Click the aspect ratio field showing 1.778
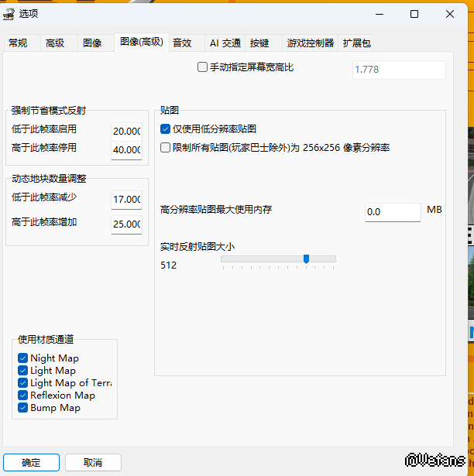474x476 pixels. [399, 70]
